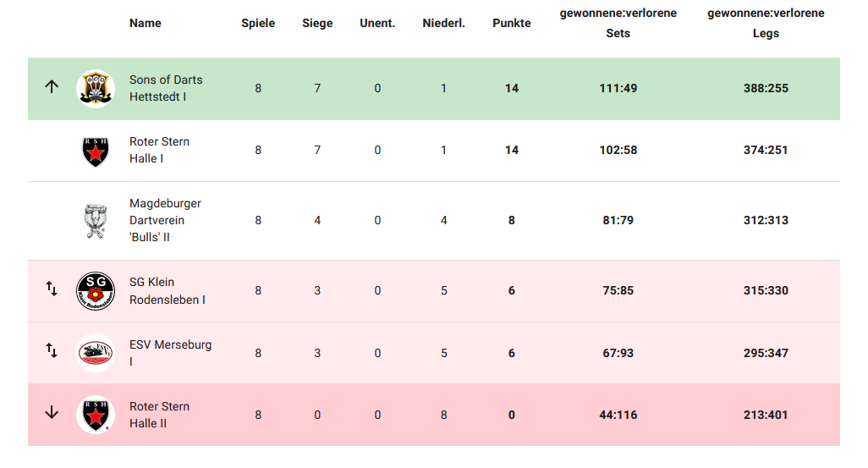The width and height of the screenshot is (868, 468).
Task: Click the relegation down arrow for Halle II
Action: tap(52, 412)
